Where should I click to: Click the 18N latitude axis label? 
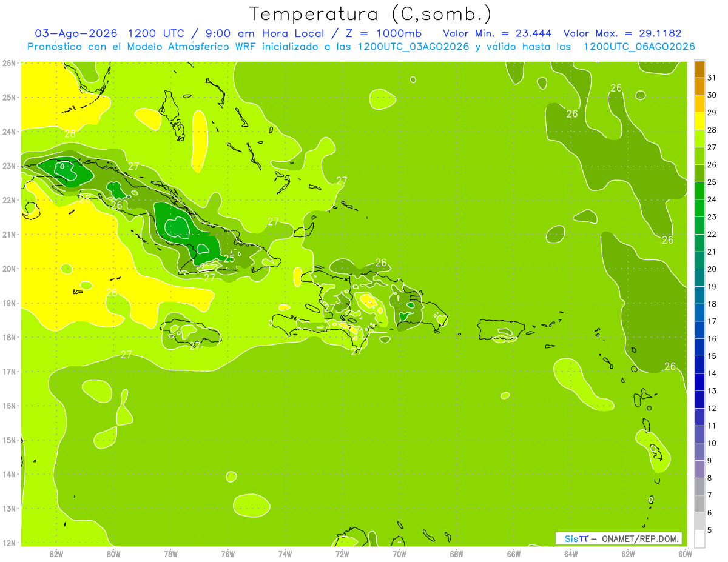pos(9,337)
